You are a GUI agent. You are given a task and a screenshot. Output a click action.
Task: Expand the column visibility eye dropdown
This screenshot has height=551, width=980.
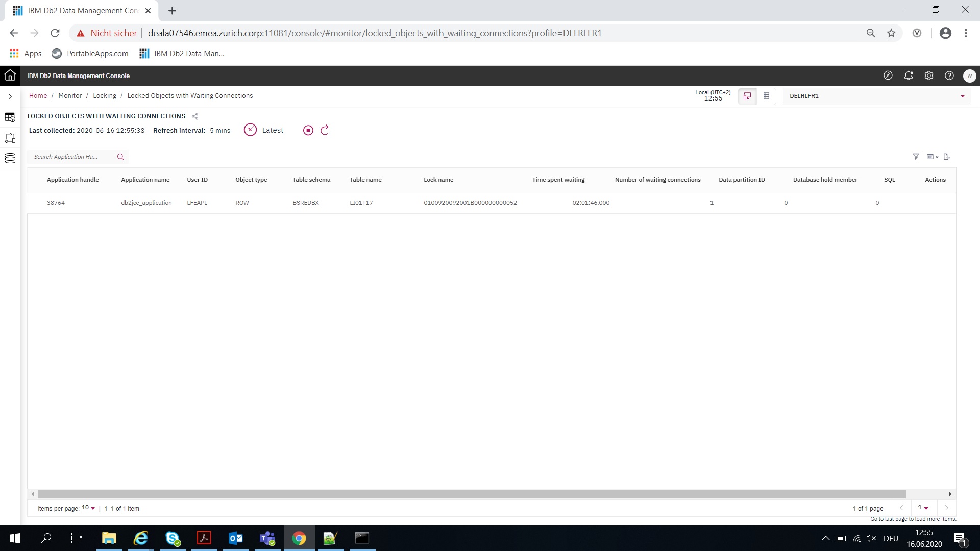(933, 157)
